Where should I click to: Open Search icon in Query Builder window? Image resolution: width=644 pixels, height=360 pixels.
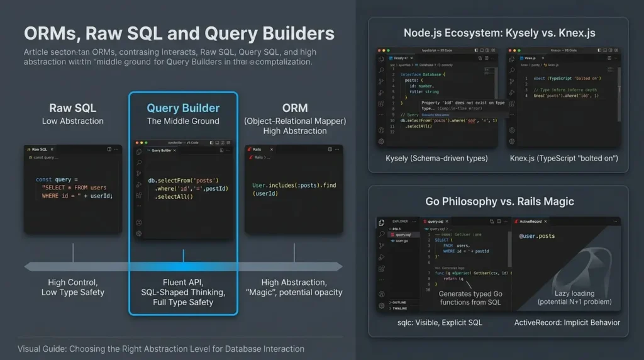point(139,163)
